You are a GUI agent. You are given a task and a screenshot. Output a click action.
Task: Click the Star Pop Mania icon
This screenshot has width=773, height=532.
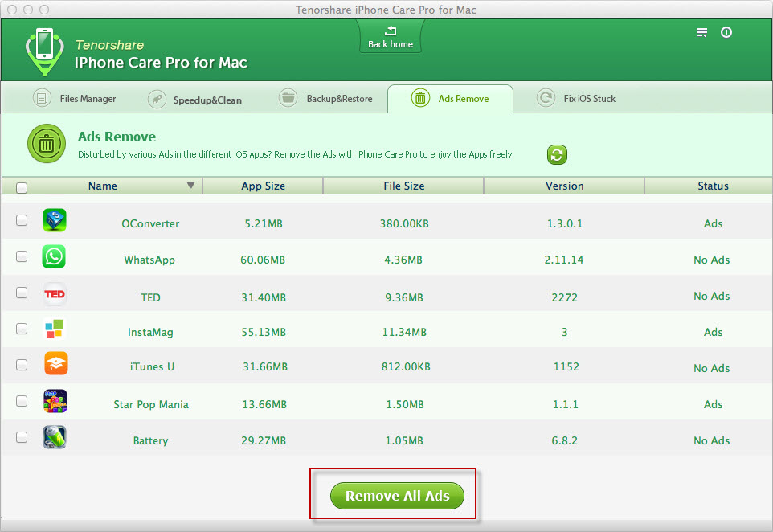click(x=55, y=401)
